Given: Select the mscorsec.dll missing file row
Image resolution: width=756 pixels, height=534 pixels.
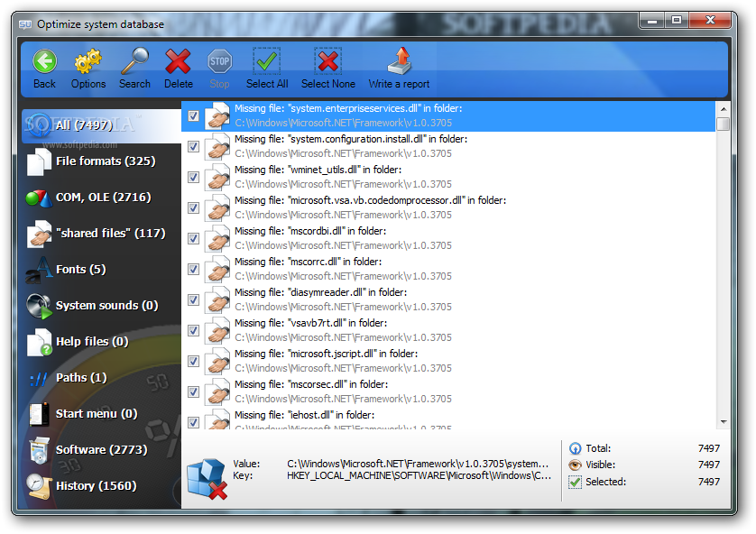Looking at the screenshot, I should (448, 391).
